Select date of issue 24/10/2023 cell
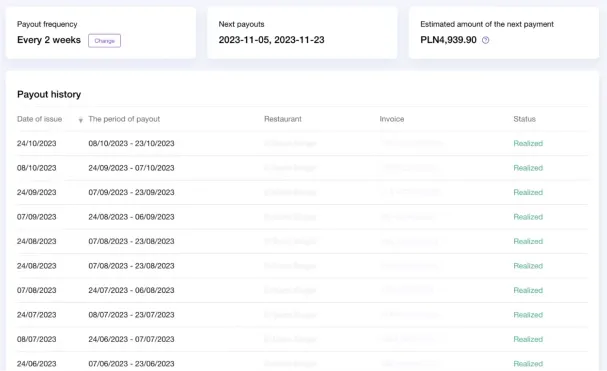607x371 pixels. (36, 143)
